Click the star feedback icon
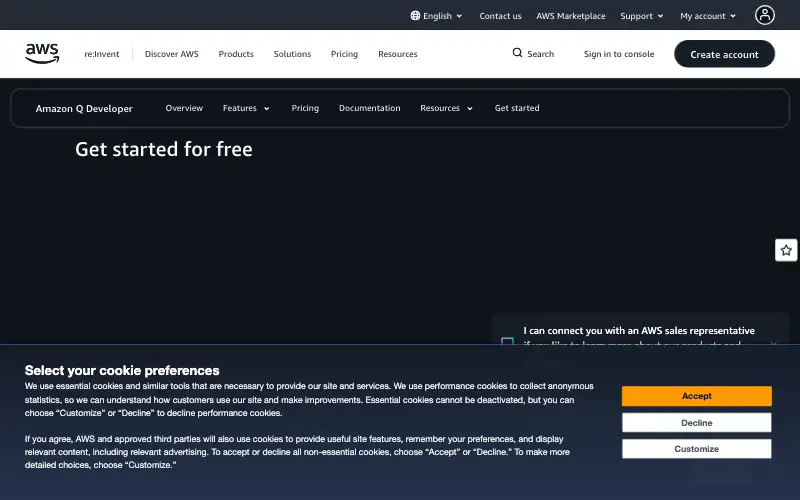Screen dimensions: 800x500 pyautogui.click(x=786, y=250)
